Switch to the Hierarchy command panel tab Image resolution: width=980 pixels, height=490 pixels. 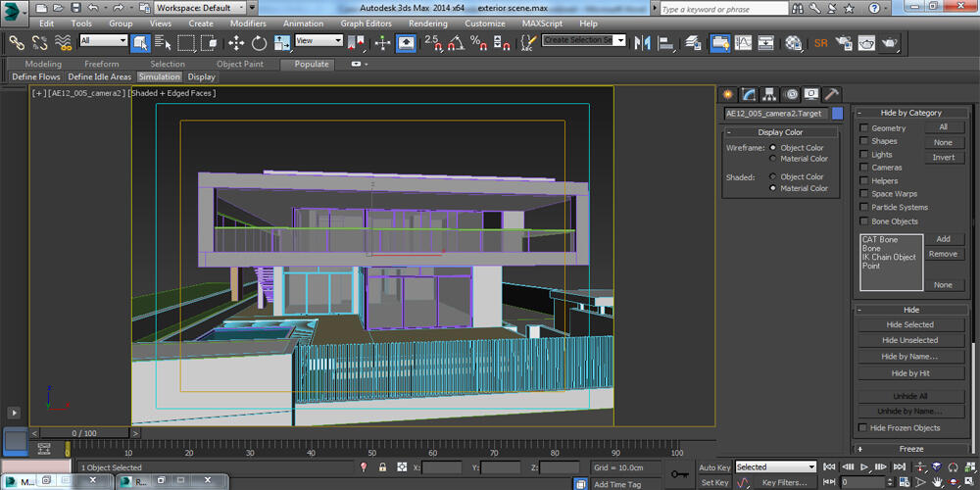point(769,94)
